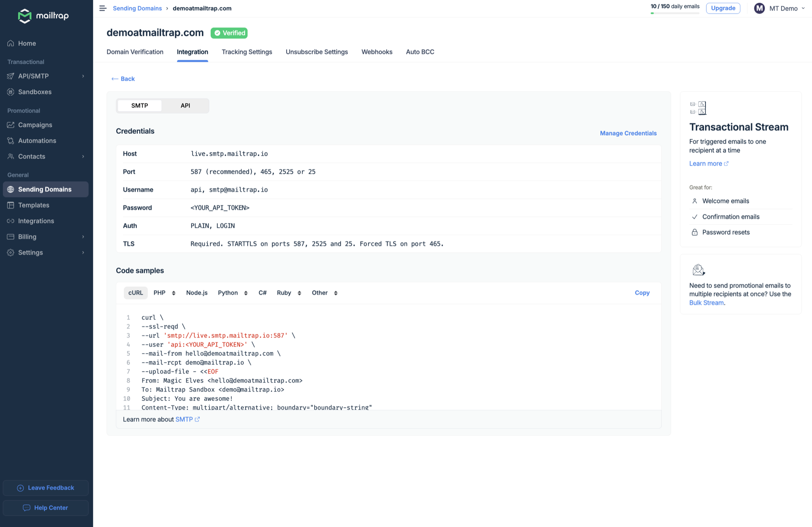Screen dimensions: 812x527
Task: Open Templates via its sidebar icon
Action: 11,205
